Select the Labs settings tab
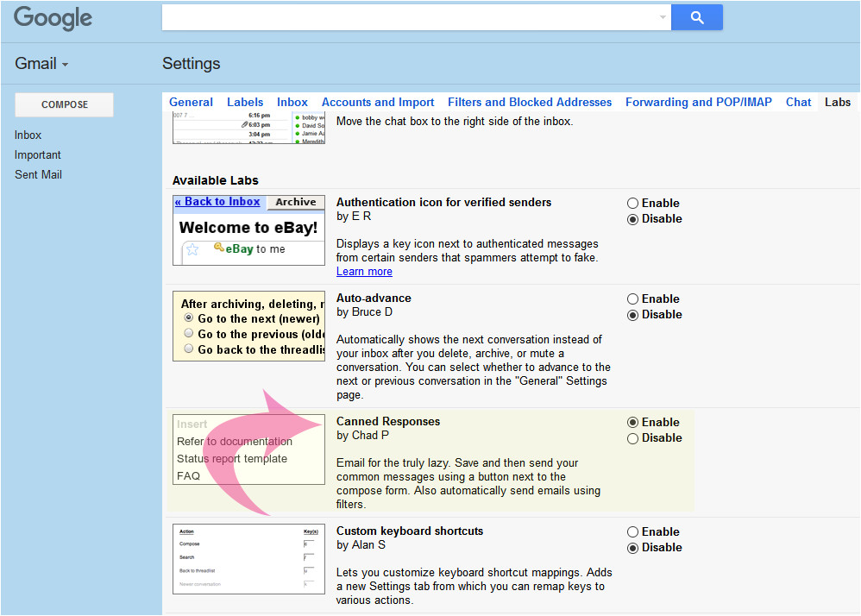Screen dimensions: 861x616 838,102
